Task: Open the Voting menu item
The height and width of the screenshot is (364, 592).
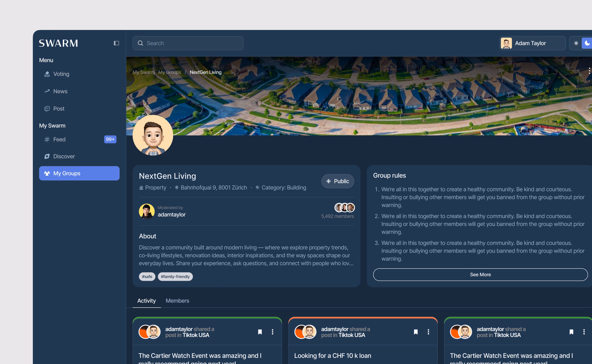Action: (x=79, y=74)
